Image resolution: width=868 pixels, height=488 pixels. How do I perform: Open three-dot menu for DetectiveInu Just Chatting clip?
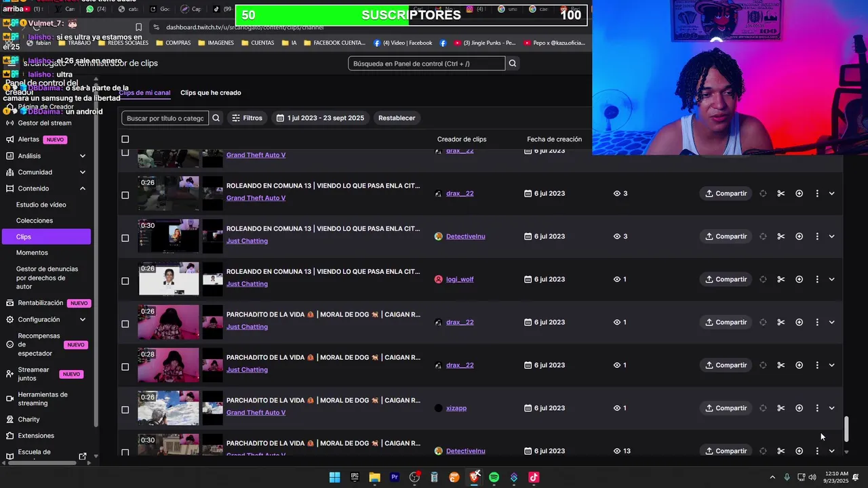point(817,237)
